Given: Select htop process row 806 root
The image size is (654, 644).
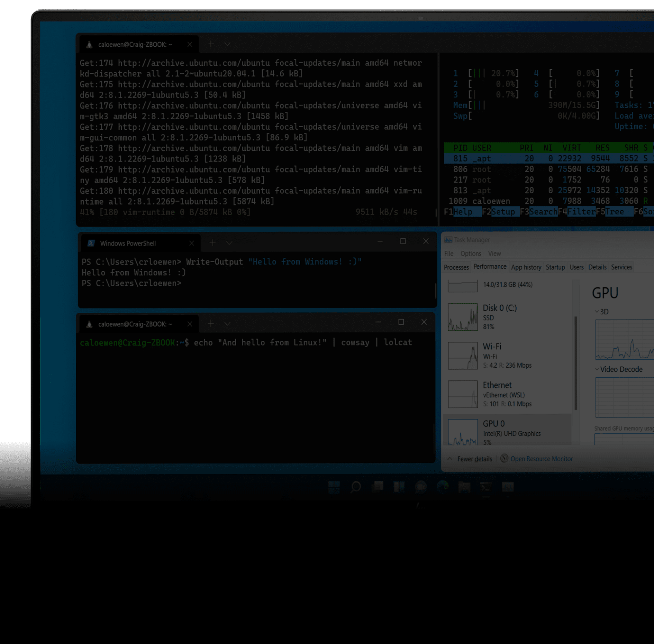Looking at the screenshot, I should click(x=548, y=169).
